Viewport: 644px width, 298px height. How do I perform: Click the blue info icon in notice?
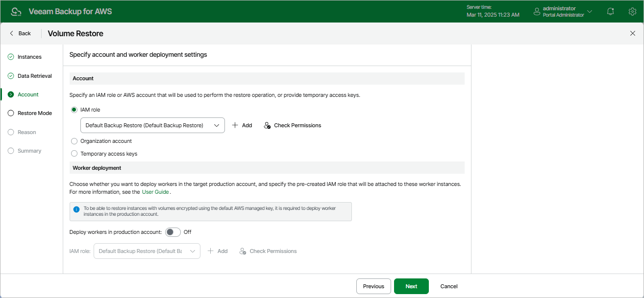[76, 209]
